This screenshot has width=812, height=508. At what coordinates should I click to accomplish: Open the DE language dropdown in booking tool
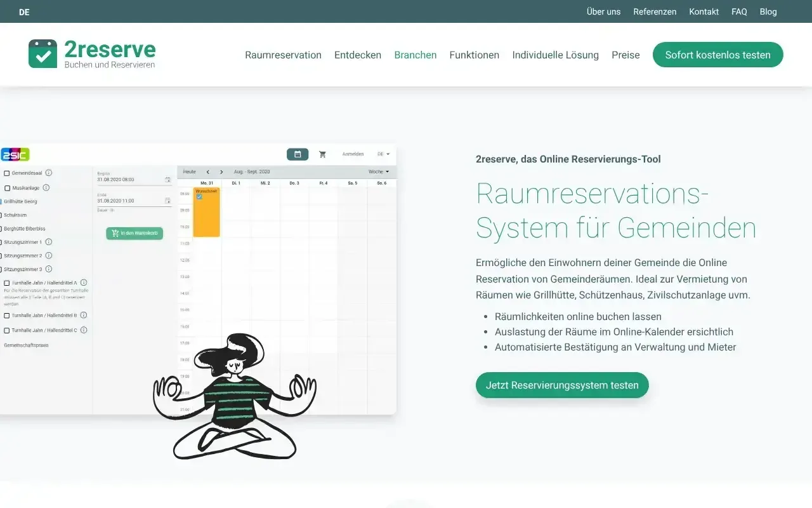383,154
